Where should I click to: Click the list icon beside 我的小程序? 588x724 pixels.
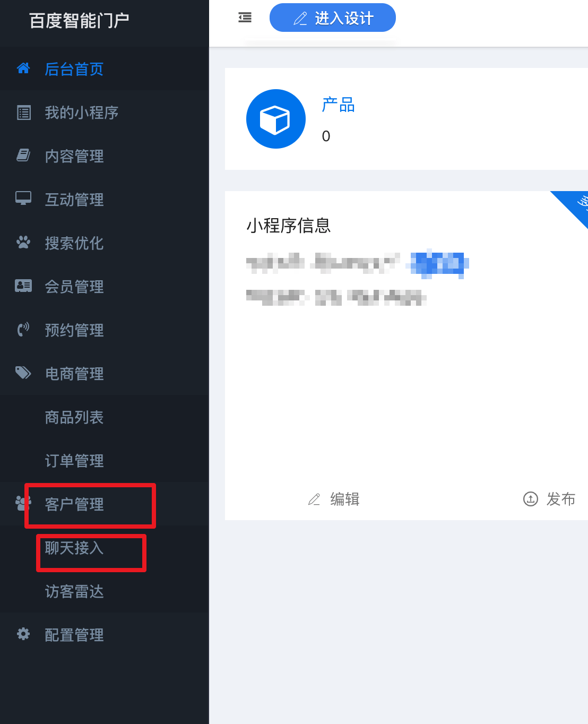click(24, 113)
